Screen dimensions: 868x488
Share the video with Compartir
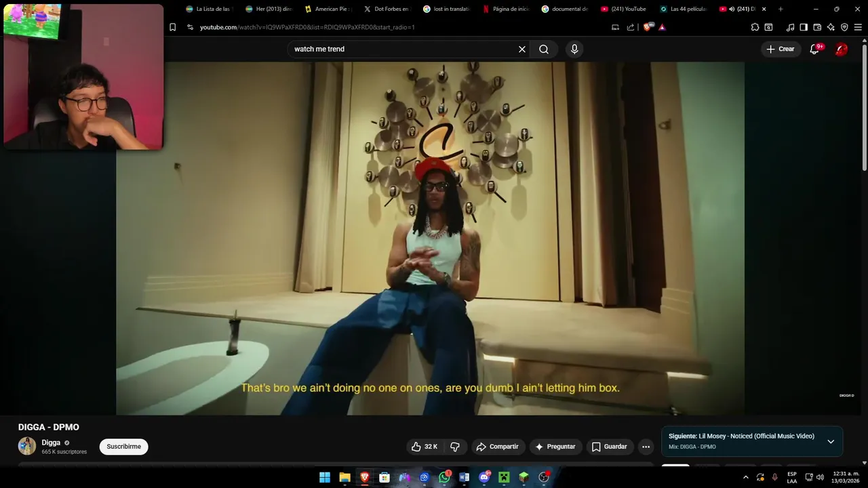[498, 447]
